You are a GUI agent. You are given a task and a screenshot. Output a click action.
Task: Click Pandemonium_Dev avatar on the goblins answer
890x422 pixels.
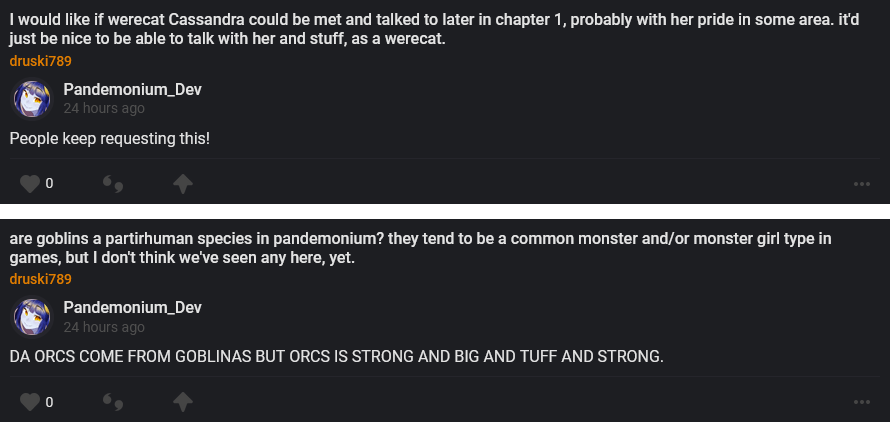[31, 317]
